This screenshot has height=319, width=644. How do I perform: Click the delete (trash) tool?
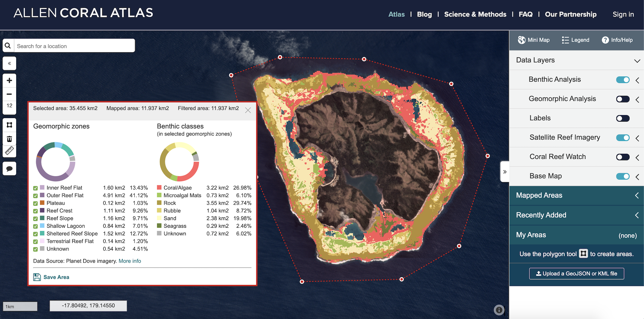coord(9,138)
